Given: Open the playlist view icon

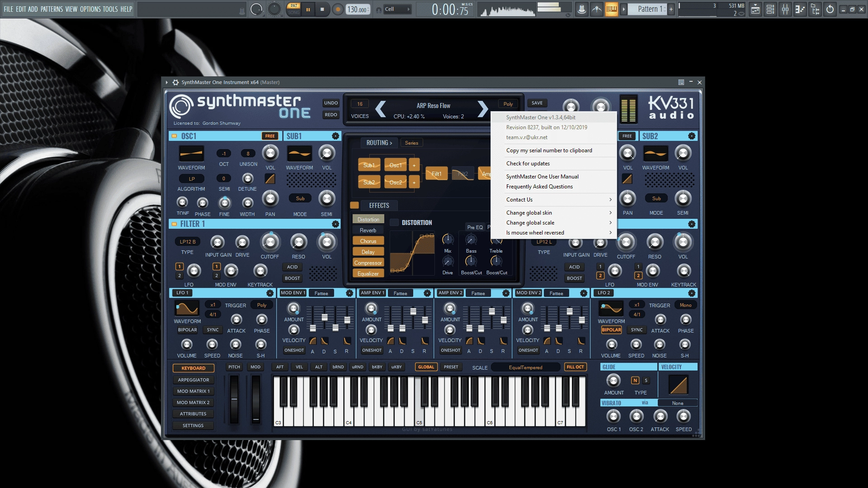Looking at the screenshot, I should [755, 9].
